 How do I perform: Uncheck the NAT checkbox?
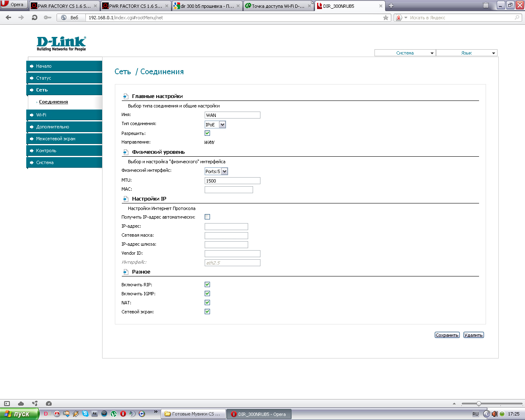[x=207, y=303]
